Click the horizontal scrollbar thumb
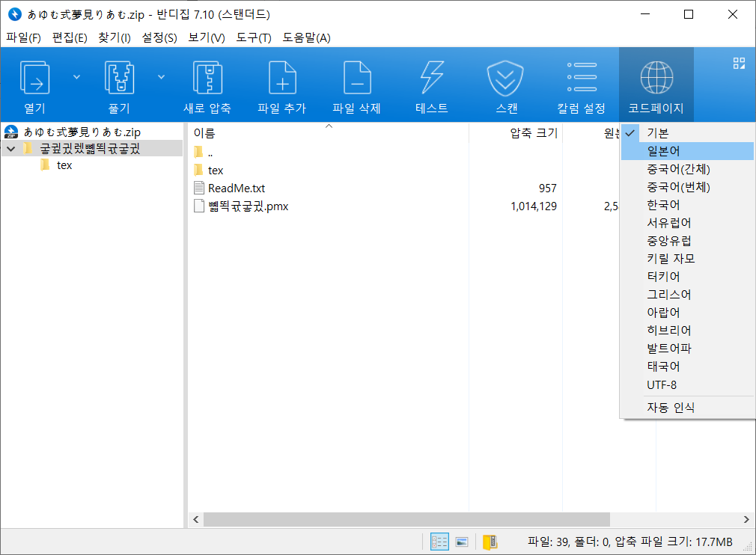 click(406, 519)
